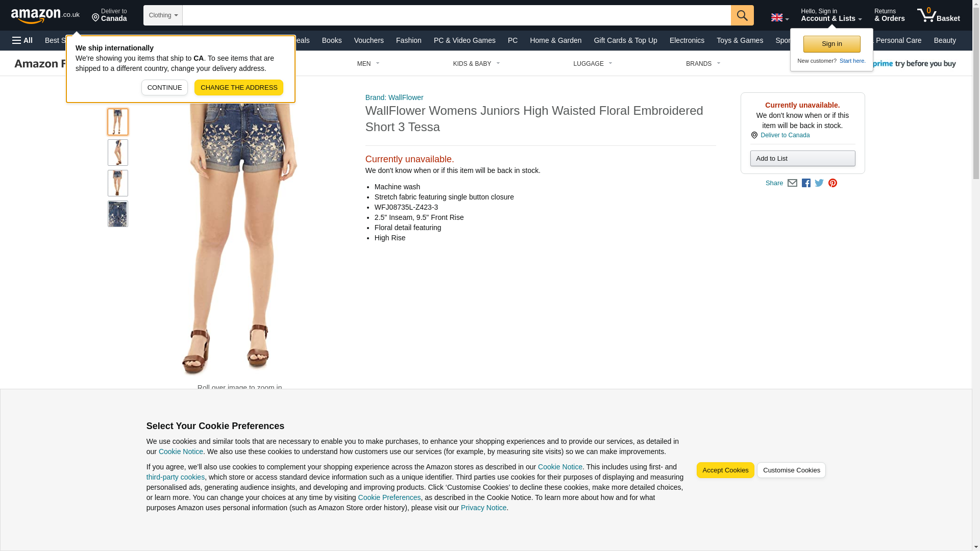This screenshot has width=980, height=551.
Task: Open the basket cart icon
Action: click(x=938, y=15)
